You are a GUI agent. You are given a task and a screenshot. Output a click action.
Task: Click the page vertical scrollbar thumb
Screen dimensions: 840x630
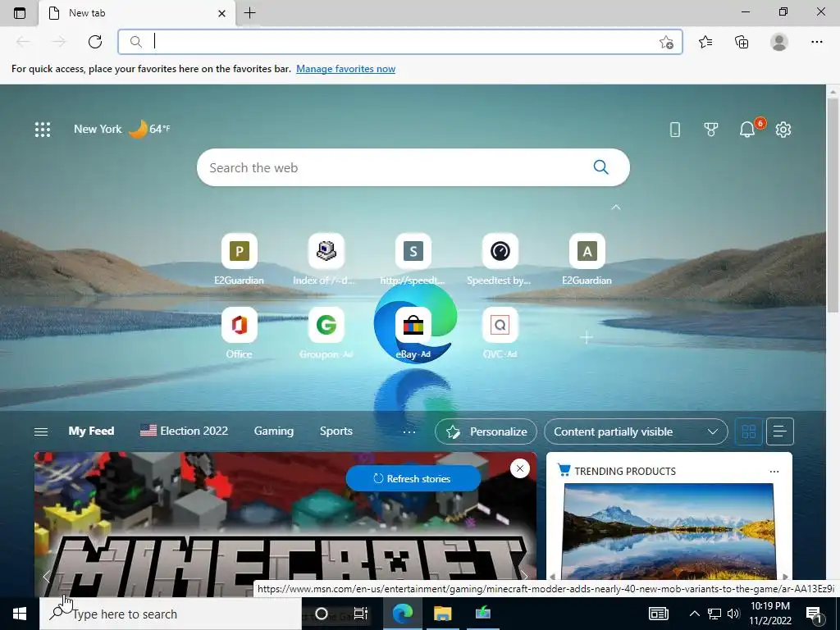[x=833, y=203]
